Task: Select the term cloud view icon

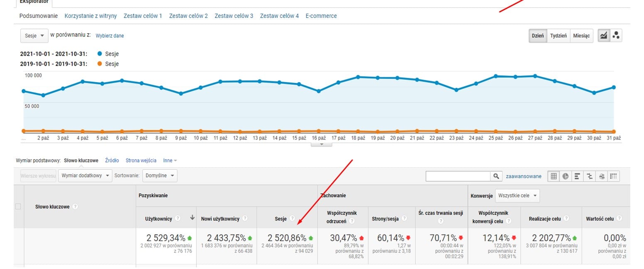Action: [602, 176]
